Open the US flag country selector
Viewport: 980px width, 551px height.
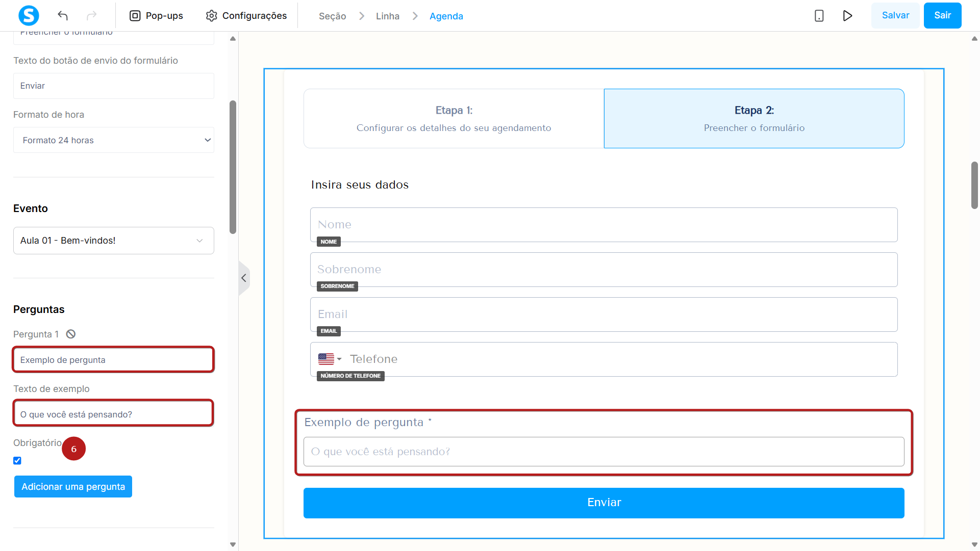coord(330,359)
